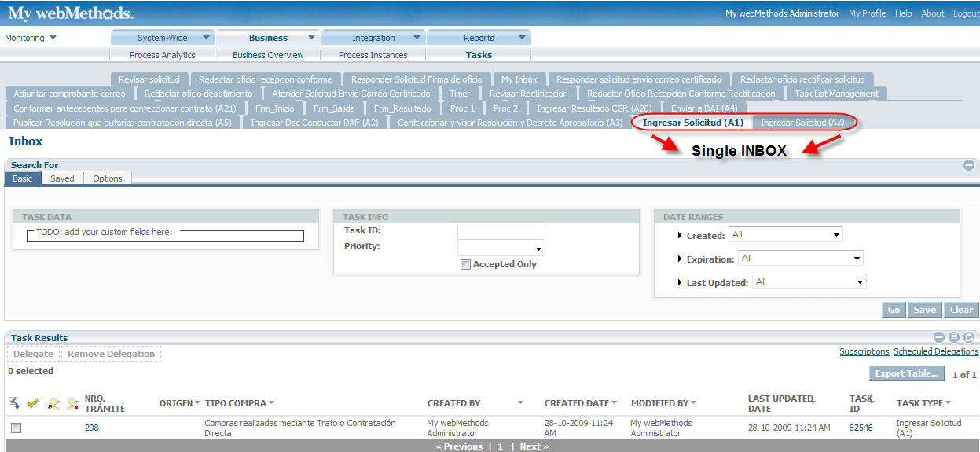Image resolution: width=980 pixels, height=452 pixels.
Task: Open the Process Instances submenu tab
Action: [373, 55]
